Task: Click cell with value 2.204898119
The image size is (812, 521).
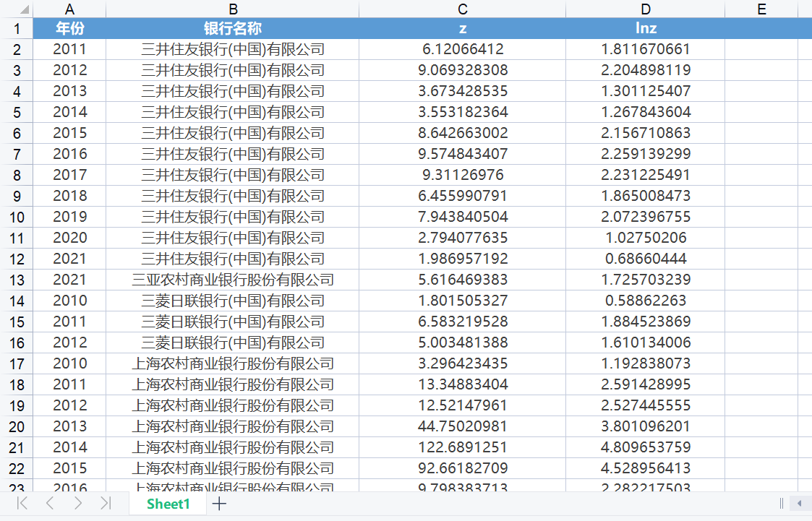Action: click(645, 70)
